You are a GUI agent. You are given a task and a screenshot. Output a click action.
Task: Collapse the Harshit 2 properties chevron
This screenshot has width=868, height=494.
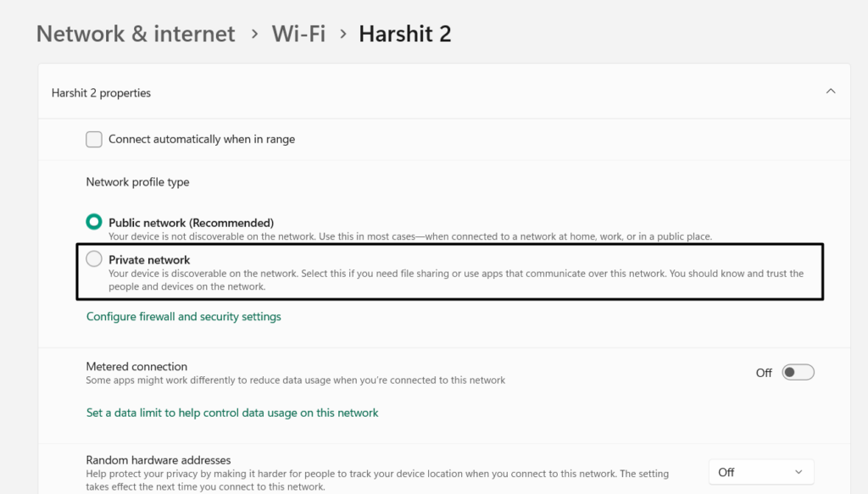point(831,92)
